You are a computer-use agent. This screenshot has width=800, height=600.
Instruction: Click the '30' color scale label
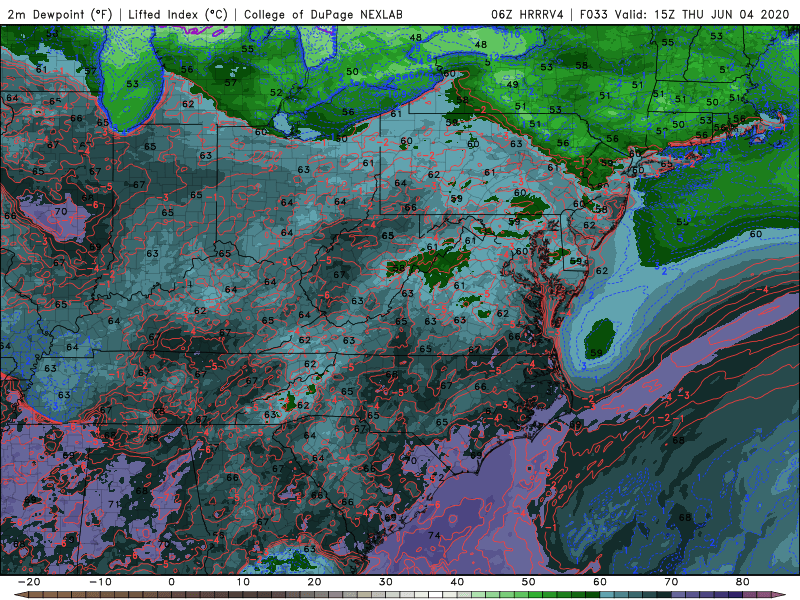coord(386,582)
